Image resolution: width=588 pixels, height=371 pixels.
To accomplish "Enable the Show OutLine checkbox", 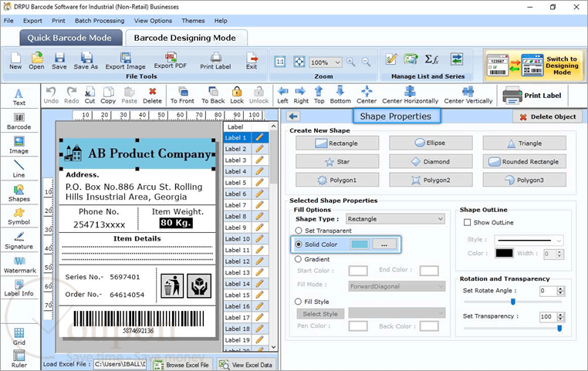I will point(468,223).
